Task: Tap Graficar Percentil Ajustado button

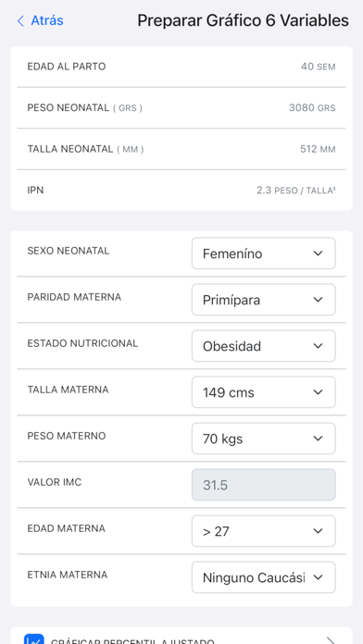Action: tap(181, 636)
